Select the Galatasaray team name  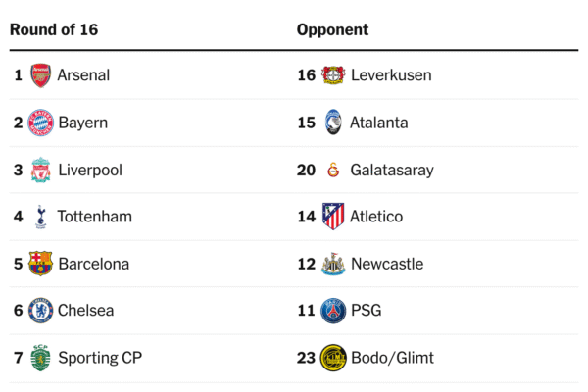point(391,170)
